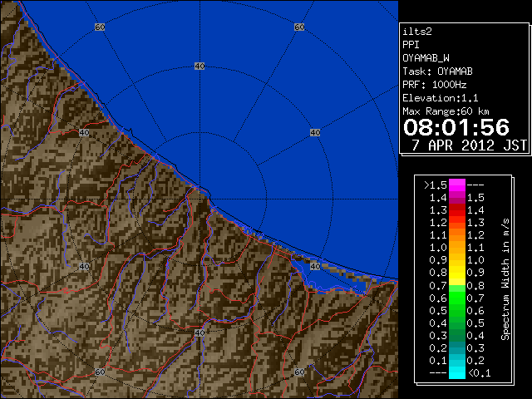Screen dimensions: 532x399
Task: Select the "Task: OYAMAB" line
Action: tap(437, 71)
